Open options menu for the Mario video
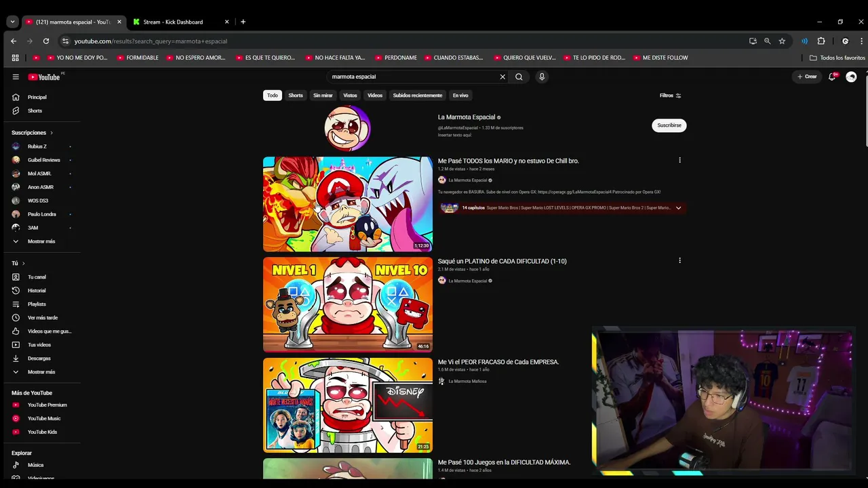Viewport: 868px width, 488px height. [679, 161]
